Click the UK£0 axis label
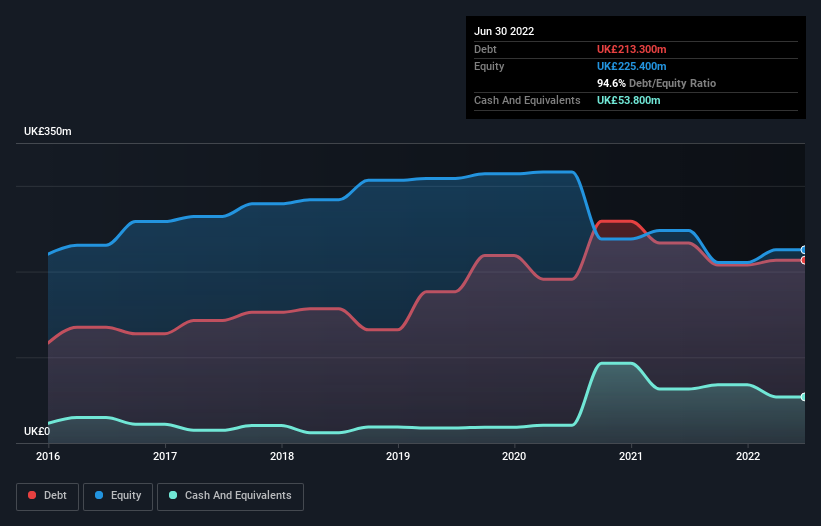The height and width of the screenshot is (526, 821). pyautogui.click(x=37, y=431)
